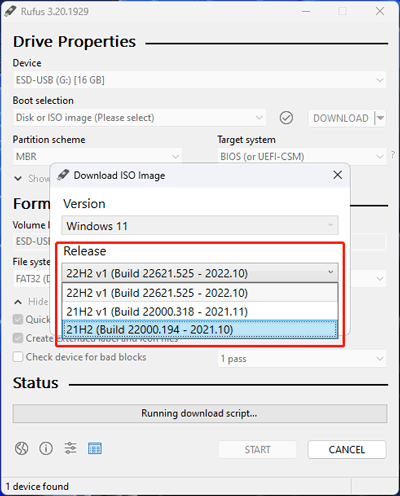400x496 pixels.
Task: Click the Running download script progress bar
Action: [200, 413]
